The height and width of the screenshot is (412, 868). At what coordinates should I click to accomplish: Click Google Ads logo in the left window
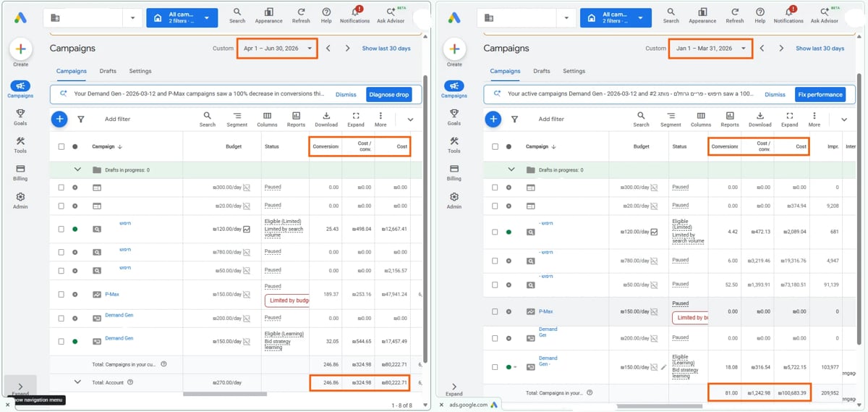click(20, 18)
